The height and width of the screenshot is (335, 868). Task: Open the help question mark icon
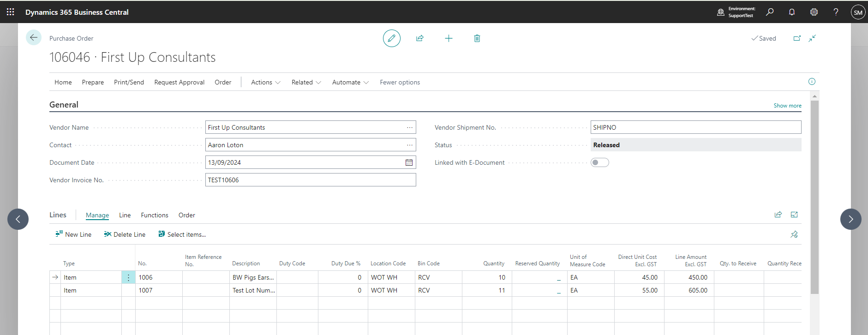[x=836, y=12]
